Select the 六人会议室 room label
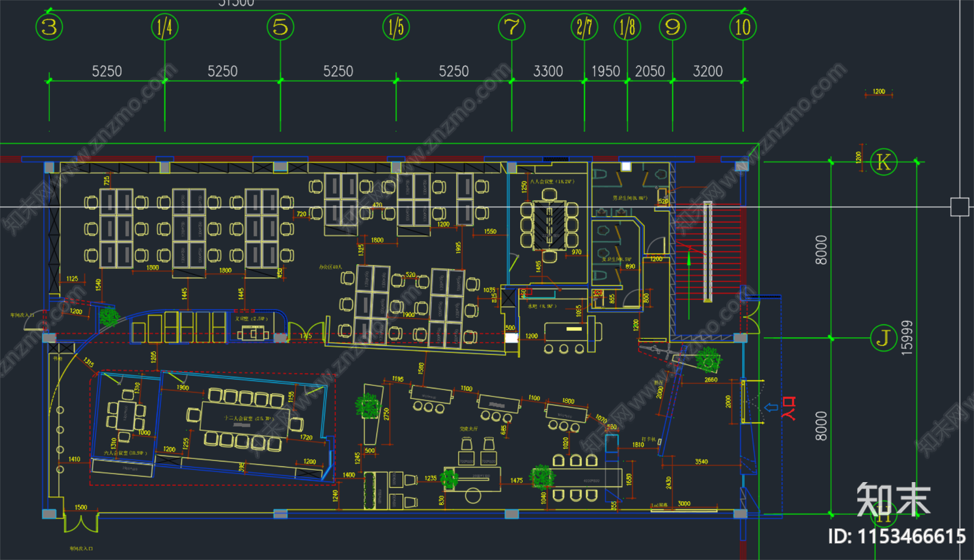This screenshot has width=974, height=560. (x=125, y=453)
